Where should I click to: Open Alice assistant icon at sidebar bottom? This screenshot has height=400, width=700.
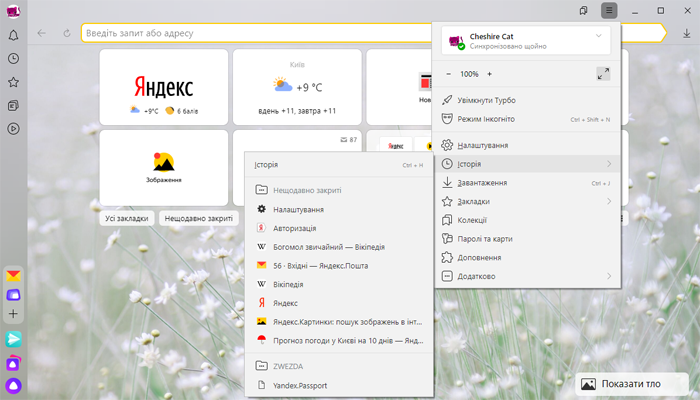pyautogui.click(x=13, y=386)
